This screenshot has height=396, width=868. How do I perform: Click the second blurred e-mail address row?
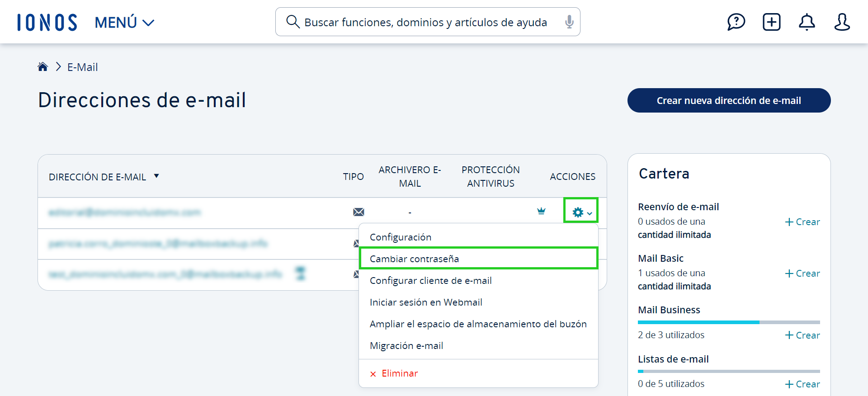coord(158,244)
